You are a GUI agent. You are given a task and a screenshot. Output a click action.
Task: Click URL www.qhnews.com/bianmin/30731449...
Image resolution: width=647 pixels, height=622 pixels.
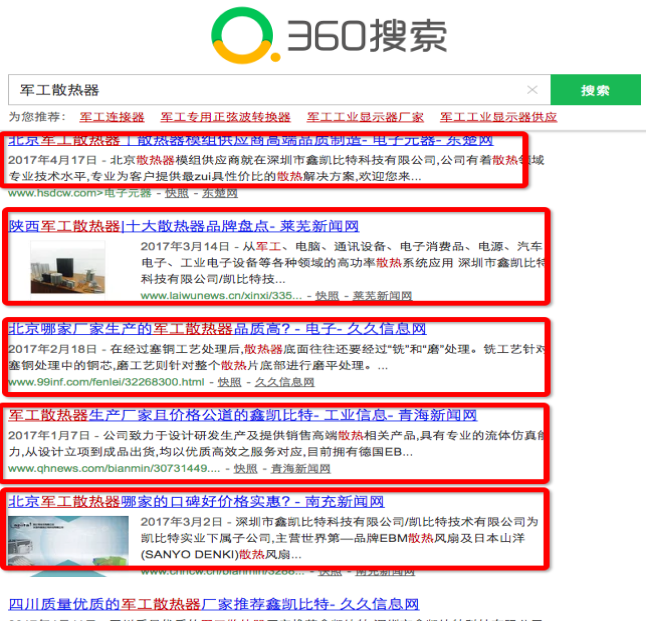pyautogui.click(x=114, y=469)
